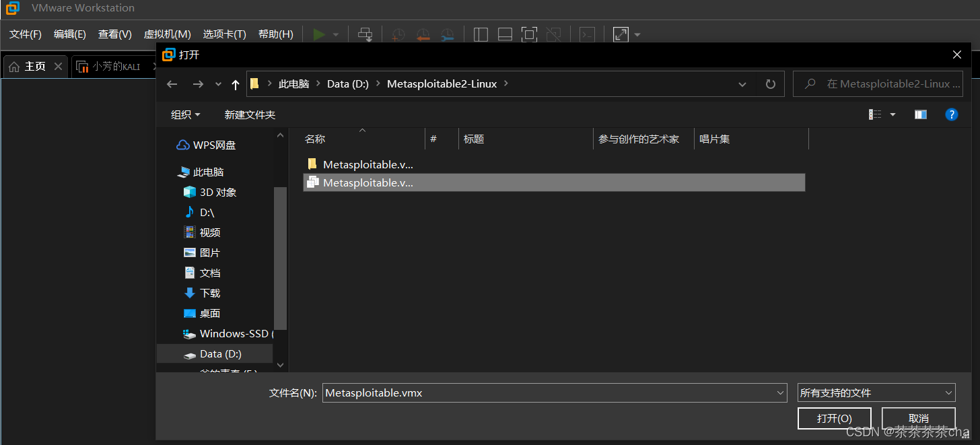Open the 虚拟机(M) menu

pyautogui.click(x=168, y=34)
